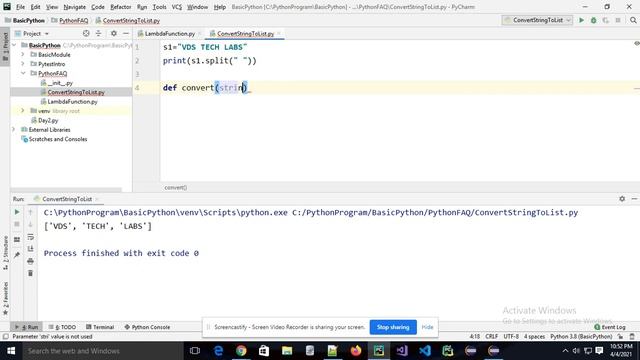The image size is (640, 360).
Task: Rerun program using Run panel play icon
Action: tap(17, 212)
